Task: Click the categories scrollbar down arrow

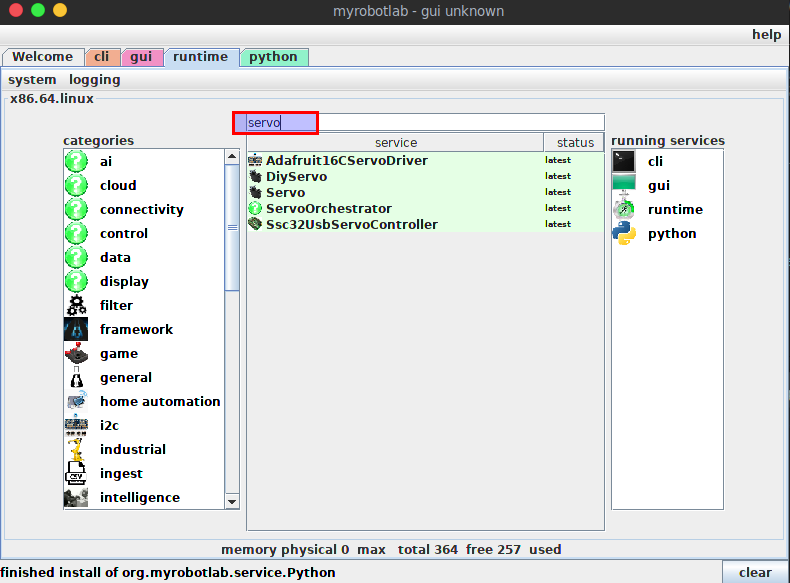Action: [232, 501]
